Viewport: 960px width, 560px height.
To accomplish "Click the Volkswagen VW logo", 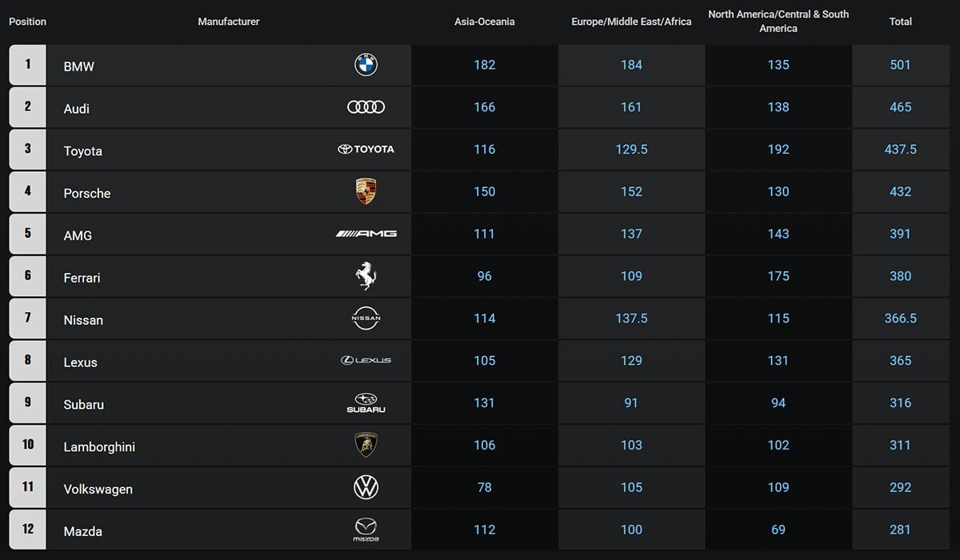I will pos(366,487).
